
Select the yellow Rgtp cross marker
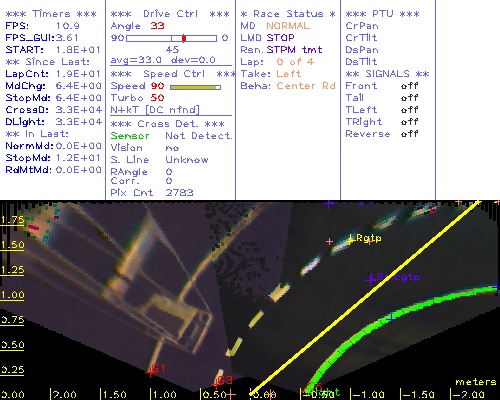tap(350, 239)
